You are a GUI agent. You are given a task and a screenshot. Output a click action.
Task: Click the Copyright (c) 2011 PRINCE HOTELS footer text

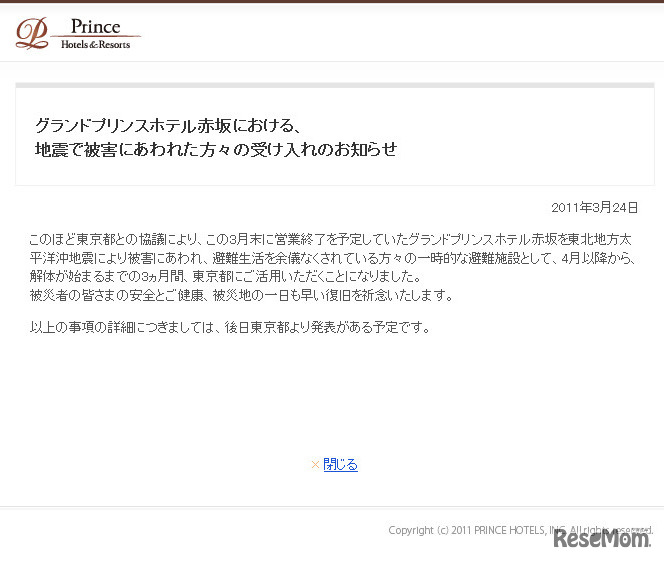[x=521, y=530]
